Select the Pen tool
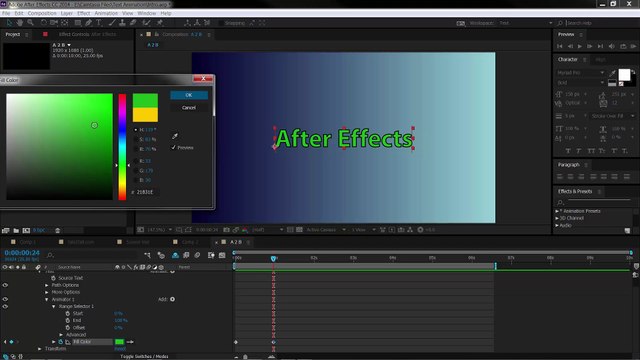640x360 pixels. click(89, 23)
